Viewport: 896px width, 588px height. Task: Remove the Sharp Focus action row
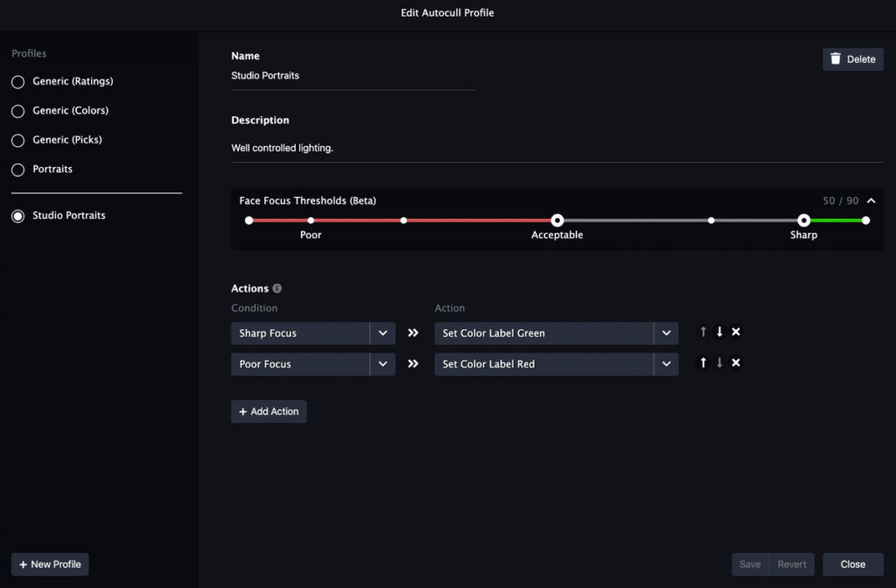(x=736, y=332)
